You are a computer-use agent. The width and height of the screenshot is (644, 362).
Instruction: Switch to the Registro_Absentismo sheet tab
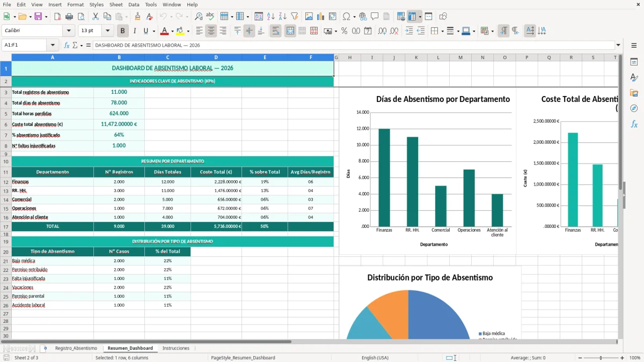coord(76,348)
